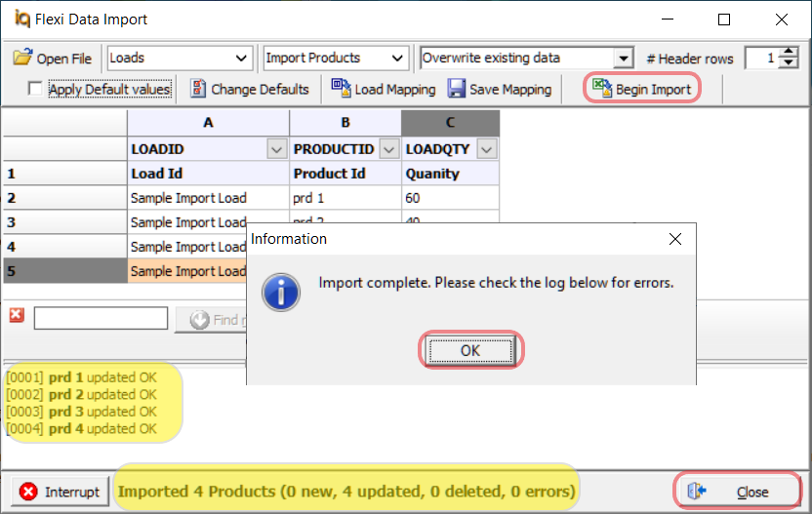Select the cell with quantity 60
812x514 pixels.
coord(450,198)
